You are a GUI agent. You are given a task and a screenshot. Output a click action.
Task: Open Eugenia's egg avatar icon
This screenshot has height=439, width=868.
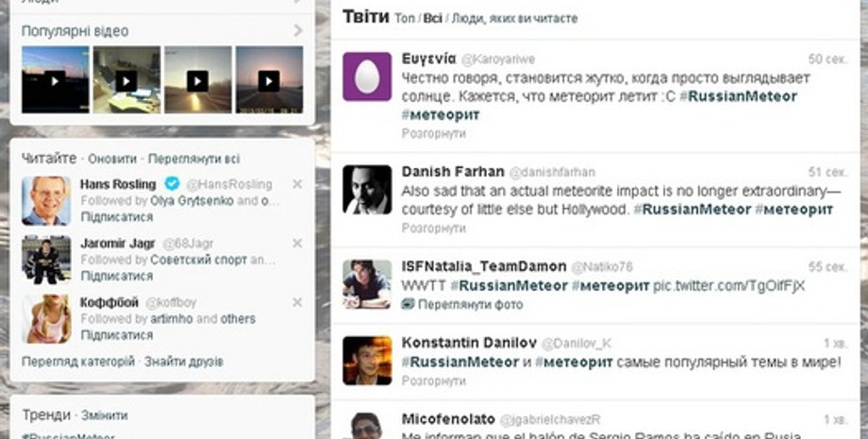(367, 76)
